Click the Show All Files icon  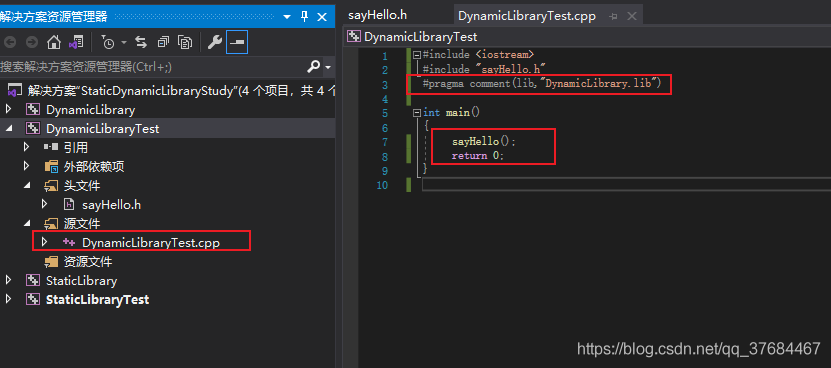click(185, 42)
